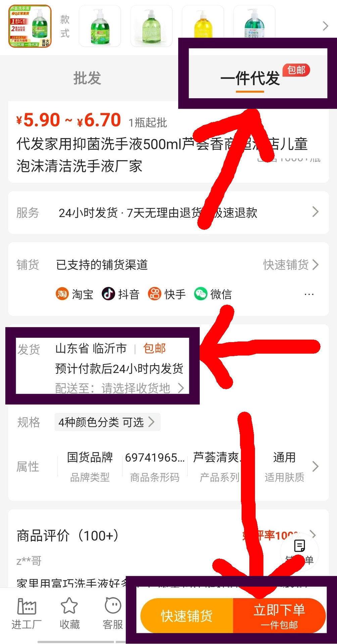Tap the 立即下单 button

(x=279, y=616)
